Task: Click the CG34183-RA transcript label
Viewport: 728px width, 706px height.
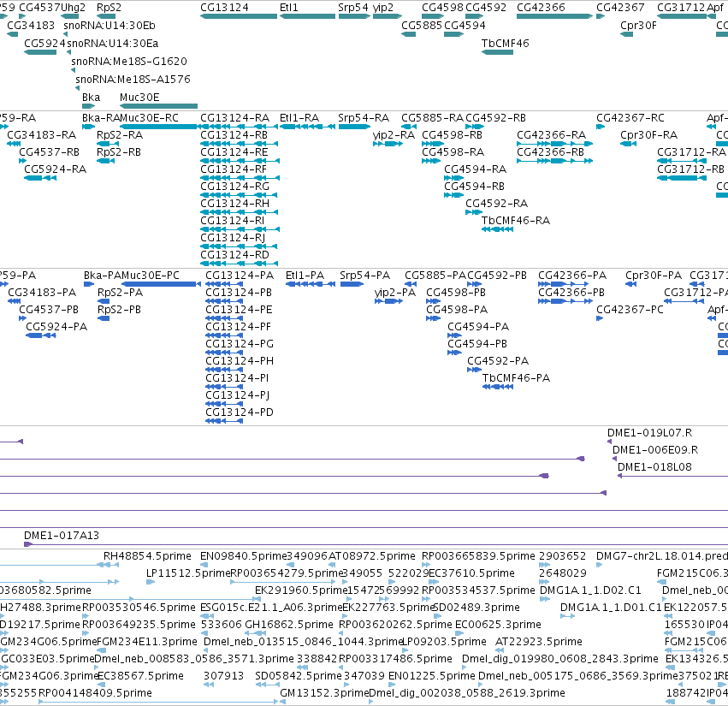Action: (41, 135)
